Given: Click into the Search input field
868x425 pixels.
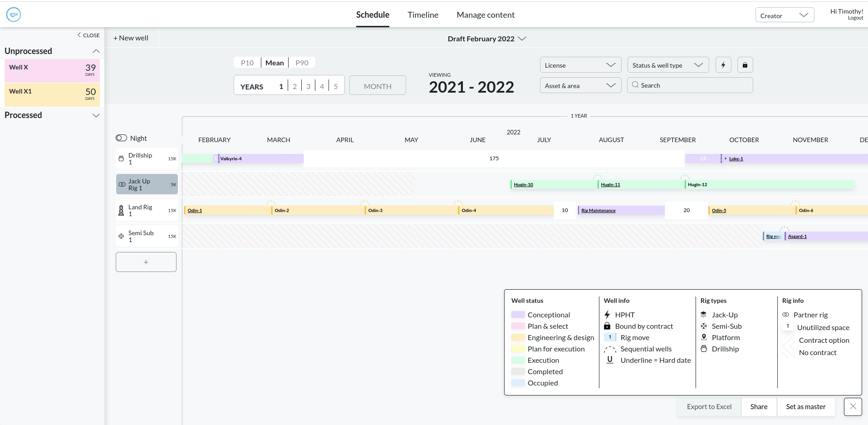Looking at the screenshot, I should [x=694, y=85].
